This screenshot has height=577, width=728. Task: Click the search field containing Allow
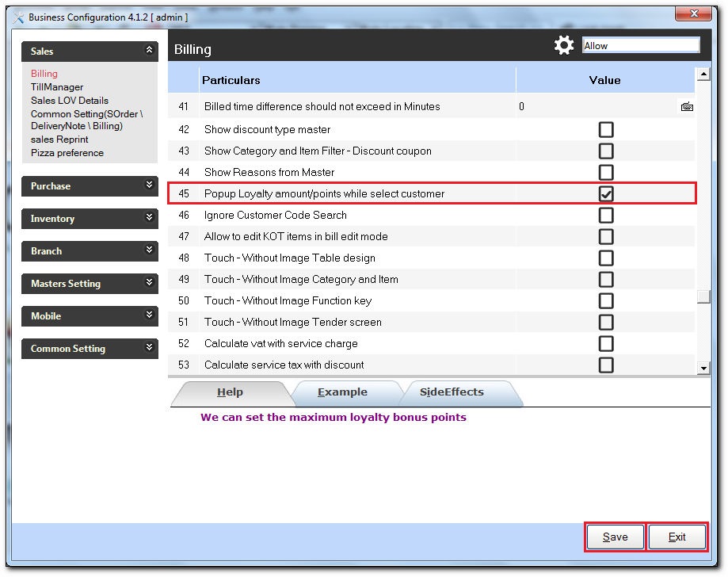point(641,45)
